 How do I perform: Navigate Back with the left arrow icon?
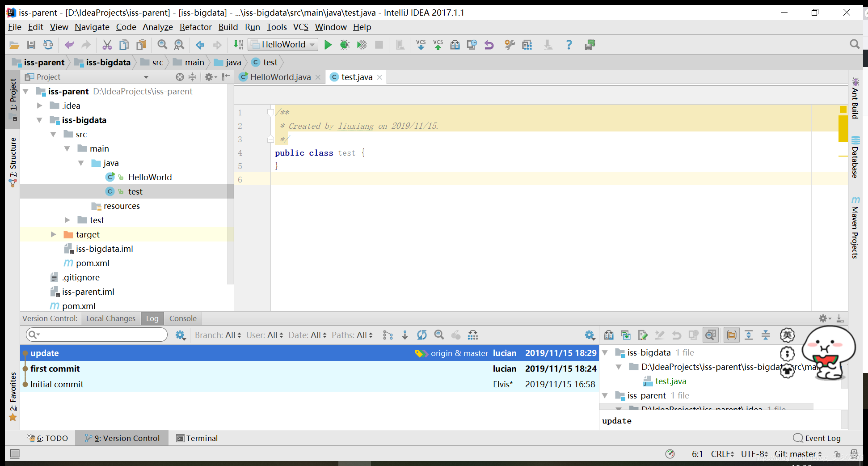pos(200,45)
